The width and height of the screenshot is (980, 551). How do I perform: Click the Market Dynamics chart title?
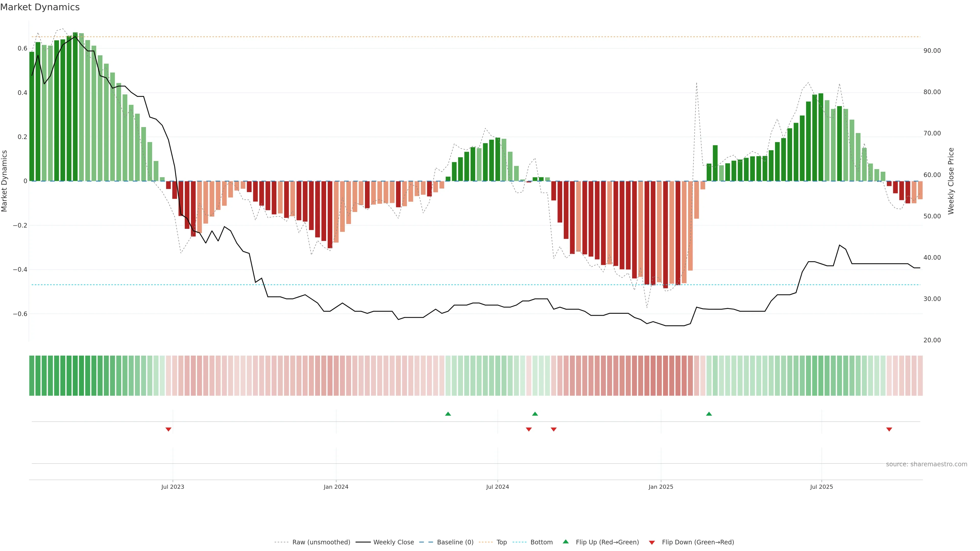point(40,7)
